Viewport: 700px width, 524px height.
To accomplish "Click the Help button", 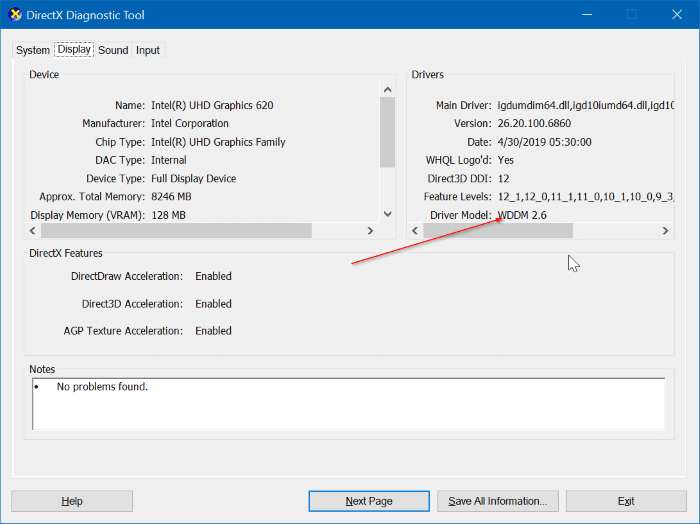I will [x=72, y=501].
